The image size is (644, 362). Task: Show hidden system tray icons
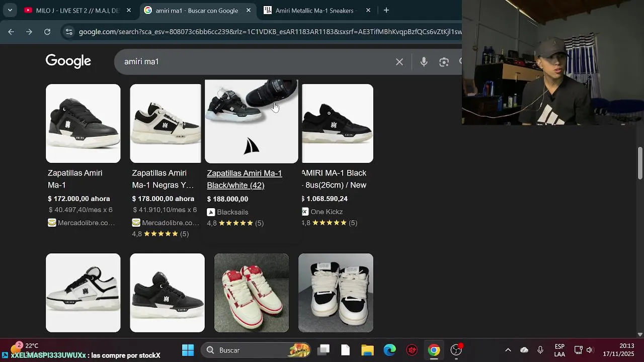click(x=508, y=350)
